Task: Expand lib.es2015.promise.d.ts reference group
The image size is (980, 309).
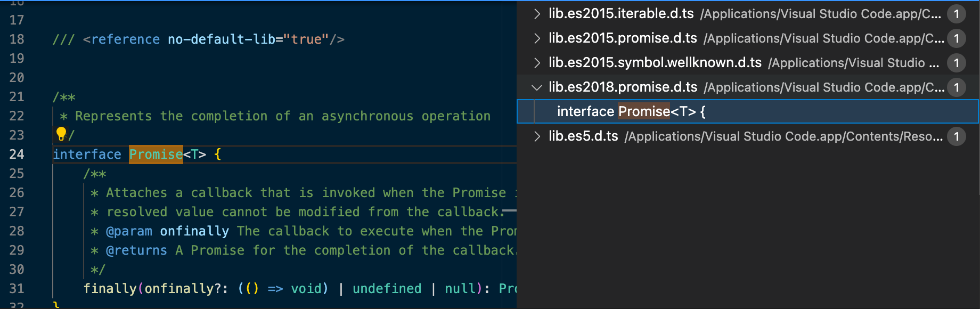Action: point(537,38)
